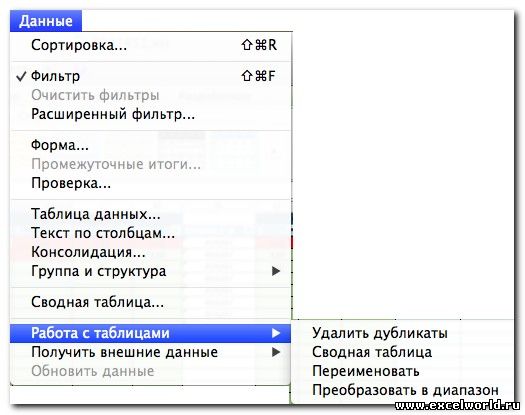Screen dimensions: 525x415
Task: Click the www.excelworld.ru watermark link
Action: (x=457, y=405)
